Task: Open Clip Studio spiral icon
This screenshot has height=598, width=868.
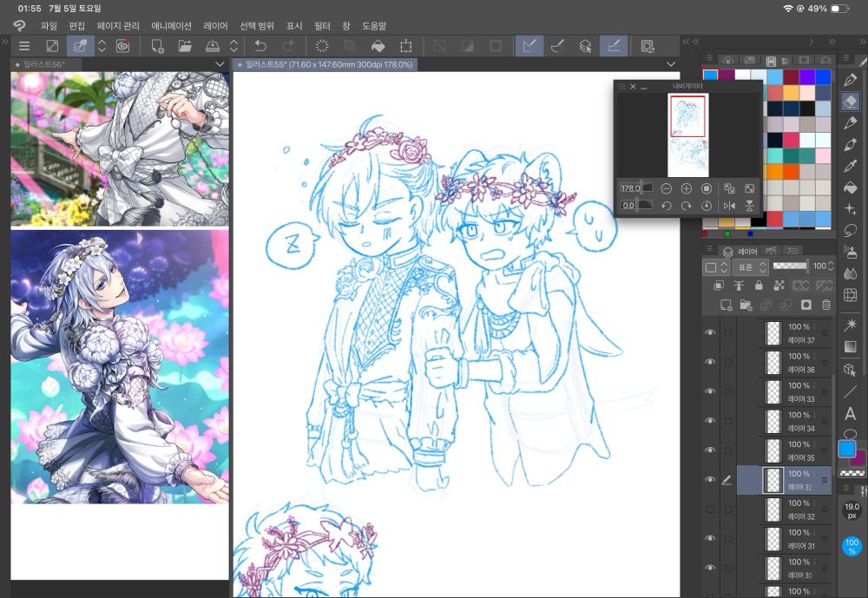Action: click(123, 46)
